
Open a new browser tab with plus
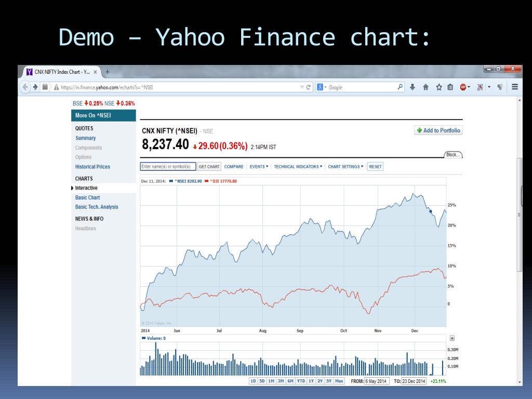[107, 72]
